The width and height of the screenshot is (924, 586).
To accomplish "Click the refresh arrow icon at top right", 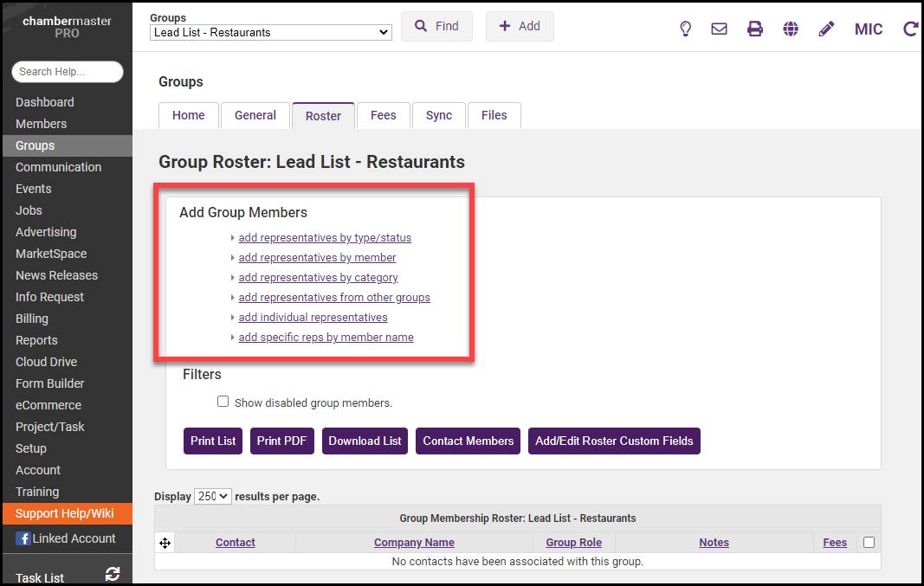I will click(910, 29).
